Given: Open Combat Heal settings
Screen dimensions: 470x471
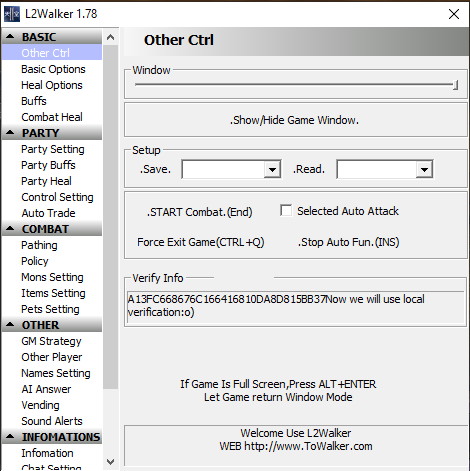Looking at the screenshot, I should (52, 117).
